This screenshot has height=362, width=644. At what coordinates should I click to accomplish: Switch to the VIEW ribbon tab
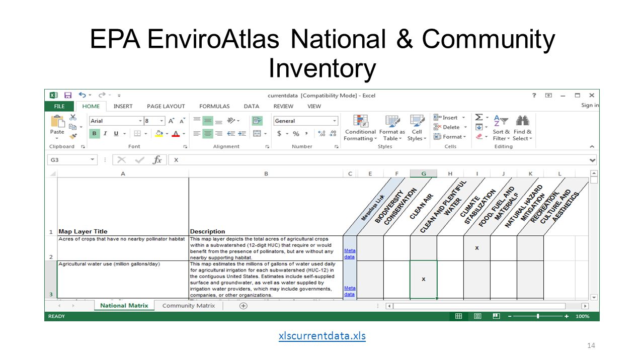tap(314, 106)
